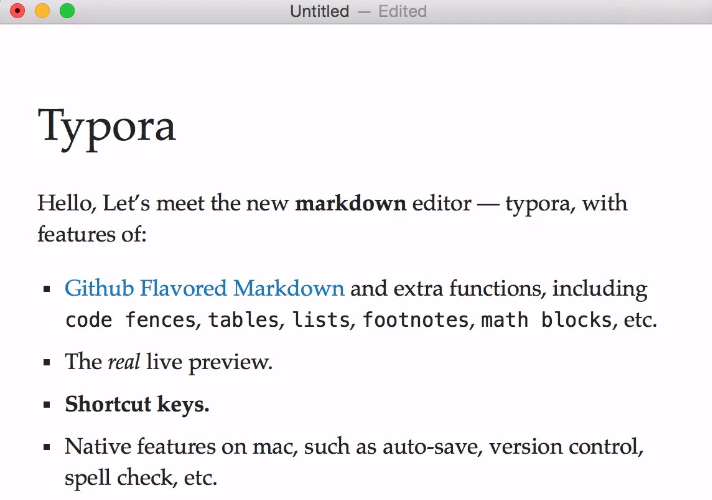Click the 'Native features on mac' line
Image resolution: width=712 pixels, height=500 pixels.
click(x=354, y=447)
